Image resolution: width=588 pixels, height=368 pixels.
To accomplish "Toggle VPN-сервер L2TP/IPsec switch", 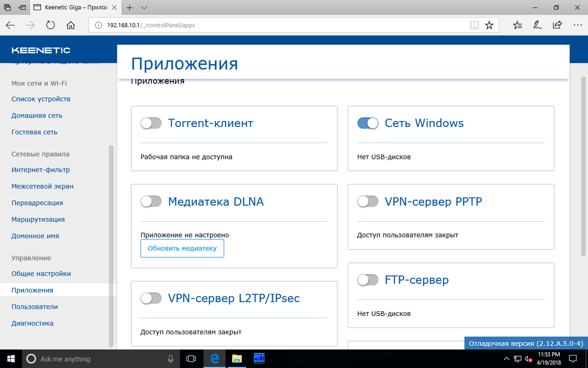I will (151, 298).
